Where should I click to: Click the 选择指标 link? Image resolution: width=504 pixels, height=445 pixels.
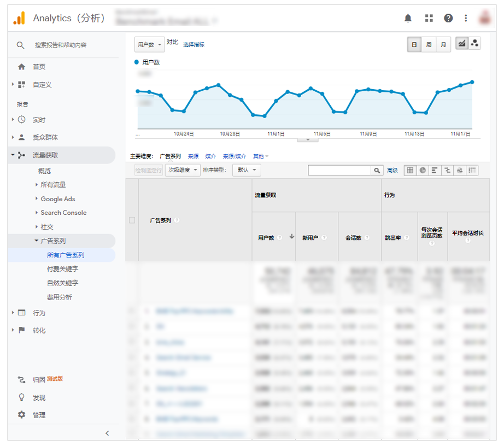click(x=194, y=45)
